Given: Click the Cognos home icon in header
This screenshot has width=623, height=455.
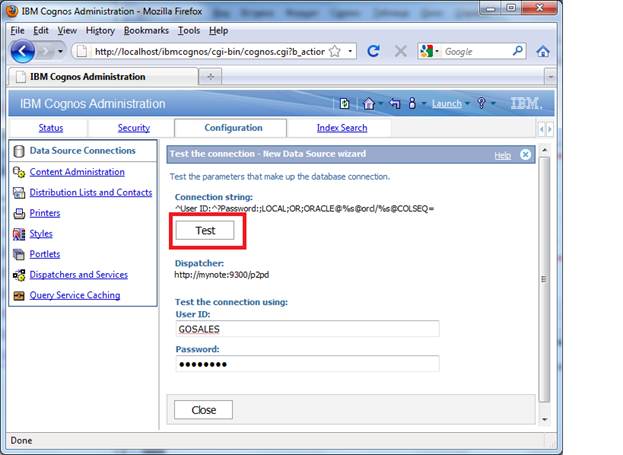Looking at the screenshot, I should (368, 104).
